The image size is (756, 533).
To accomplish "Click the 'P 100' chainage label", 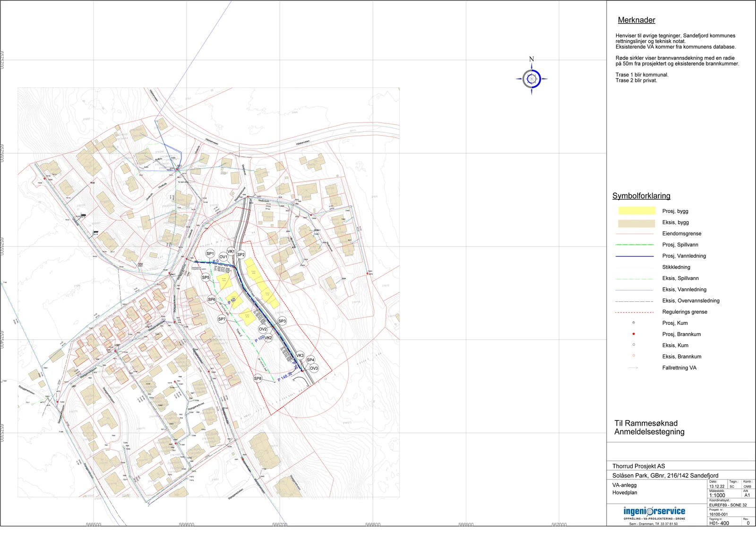I will tap(260, 339).
